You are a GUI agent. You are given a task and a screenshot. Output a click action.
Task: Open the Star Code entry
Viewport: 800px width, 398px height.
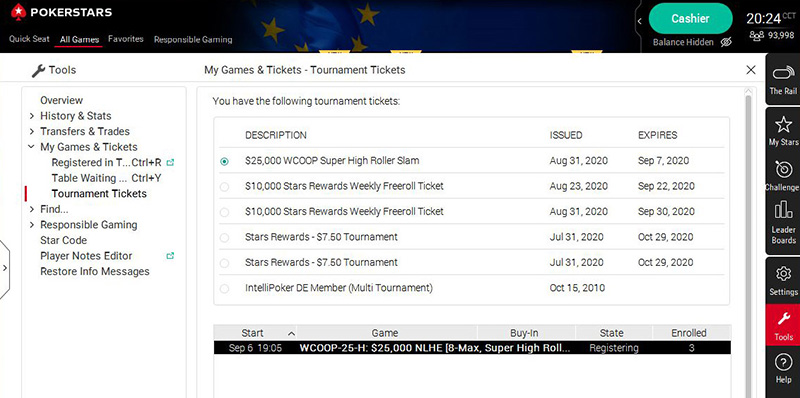63,240
